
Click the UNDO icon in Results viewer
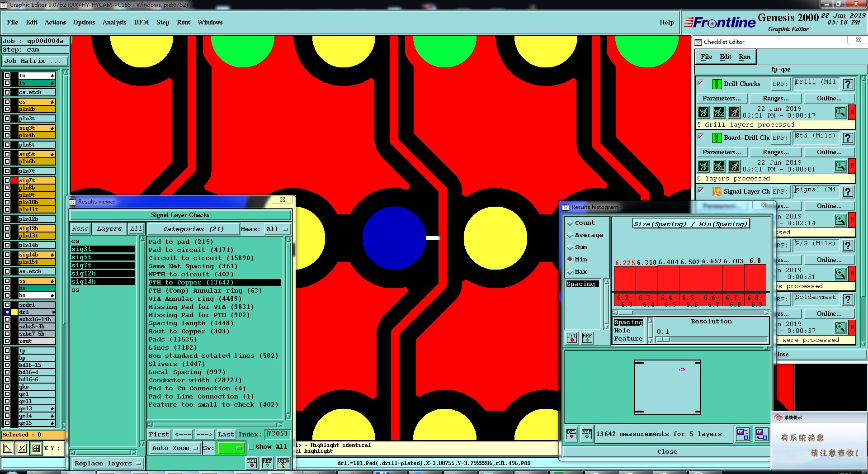(283, 463)
